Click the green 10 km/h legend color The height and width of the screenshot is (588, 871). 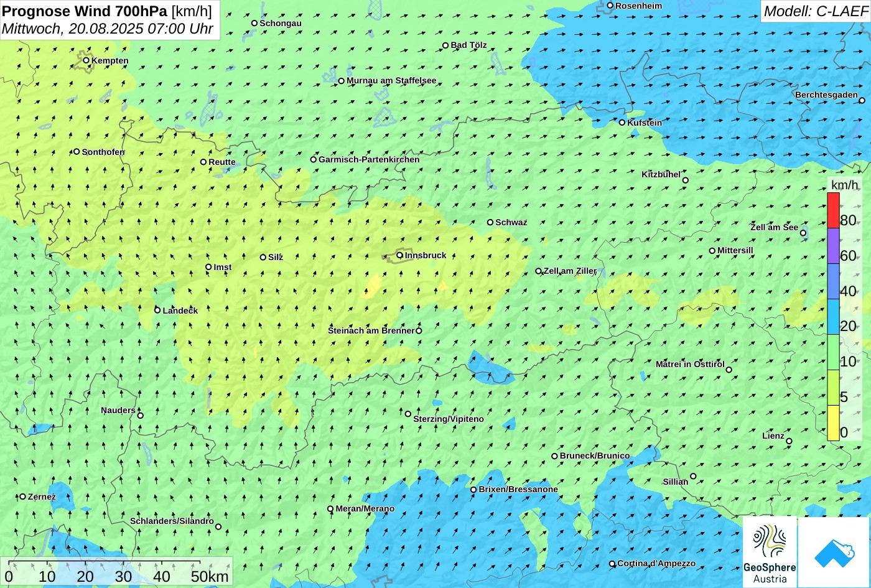(833, 352)
